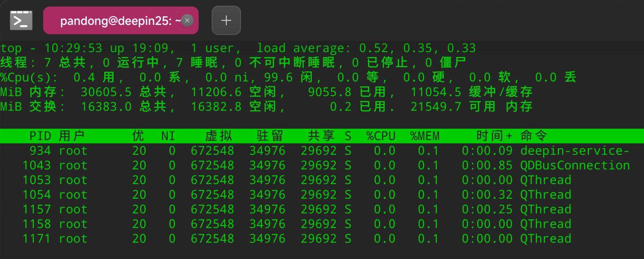Click the 虚拟 column header

tap(219, 136)
